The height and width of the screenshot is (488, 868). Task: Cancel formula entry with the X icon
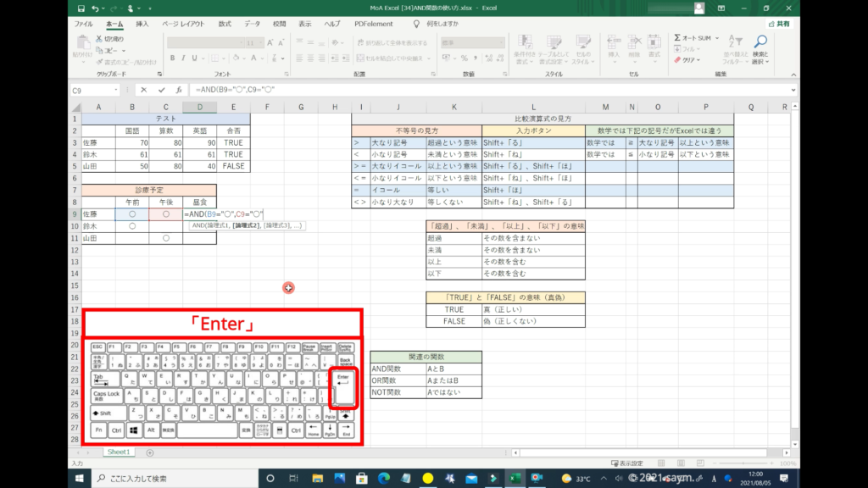pyautogui.click(x=144, y=90)
